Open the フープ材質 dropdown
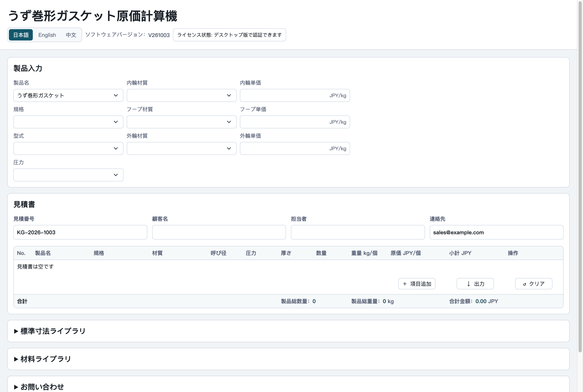Viewport: 583px width, 392px height. (182, 122)
